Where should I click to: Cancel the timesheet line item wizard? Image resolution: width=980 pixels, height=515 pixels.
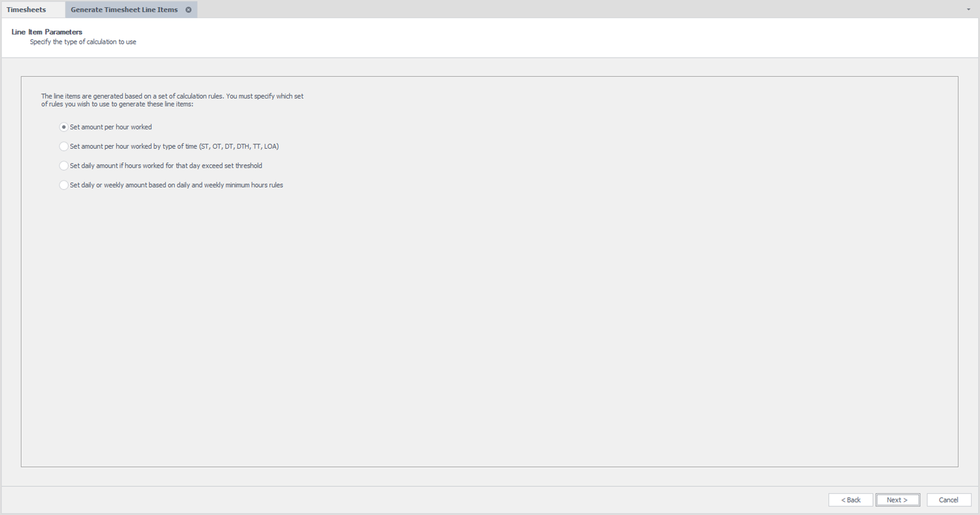(948, 500)
